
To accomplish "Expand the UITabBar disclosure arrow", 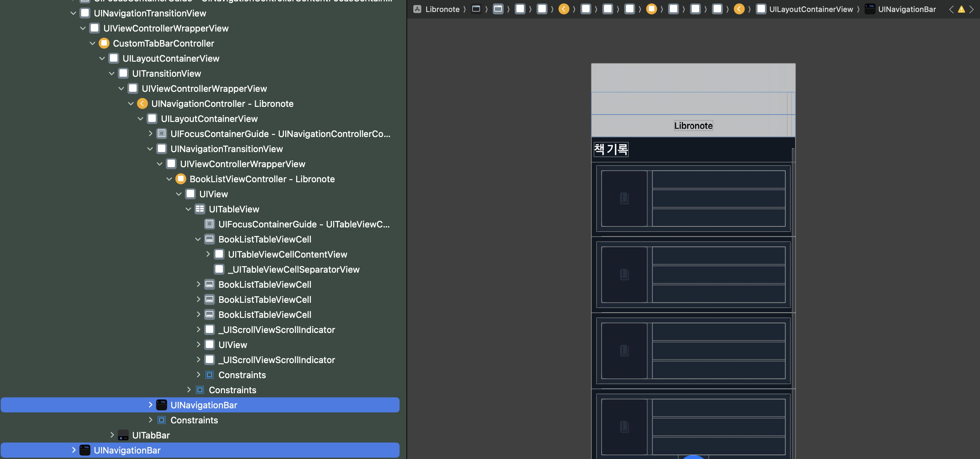I will point(112,435).
